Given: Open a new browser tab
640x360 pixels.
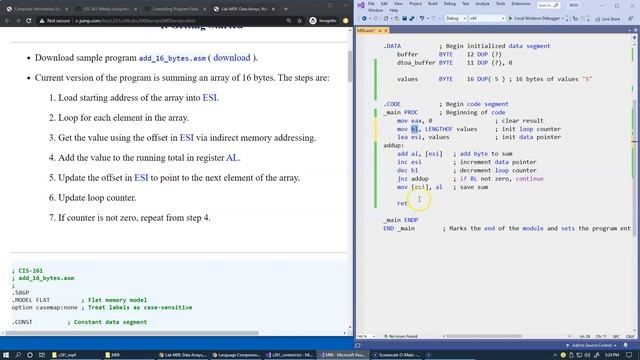Looking at the screenshot, I should click(x=286, y=9).
